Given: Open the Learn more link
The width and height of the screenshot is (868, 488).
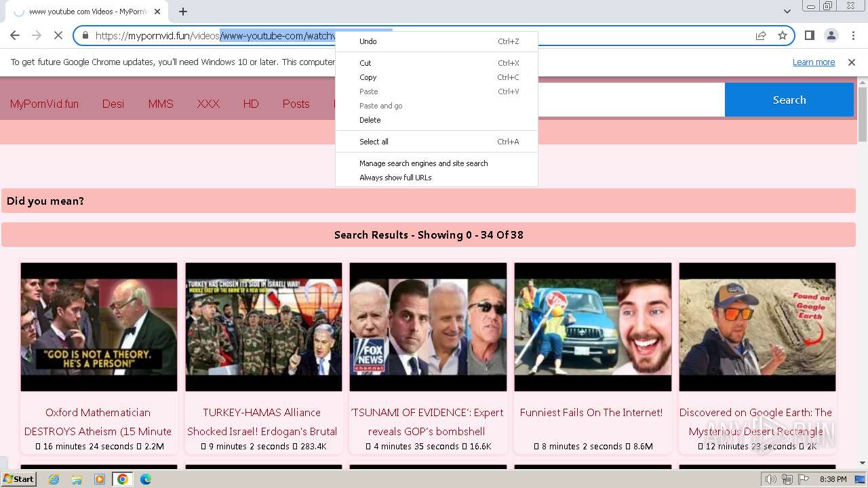Looking at the screenshot, I should [814, 62].
